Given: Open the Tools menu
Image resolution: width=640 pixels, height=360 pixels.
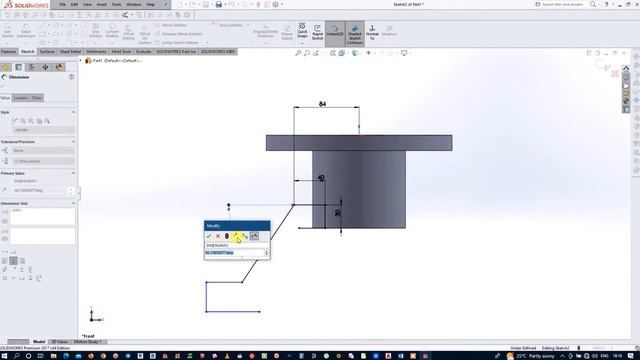Looking at the screenshot, I should [x=116, y=4].
